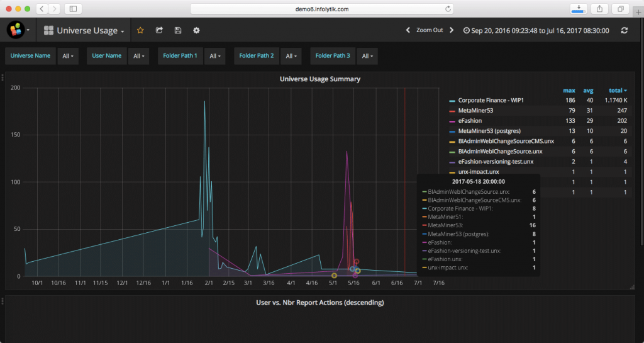Sort legend by total column
The height and width of the screenshot is (343, 644).
click(619, 91)
